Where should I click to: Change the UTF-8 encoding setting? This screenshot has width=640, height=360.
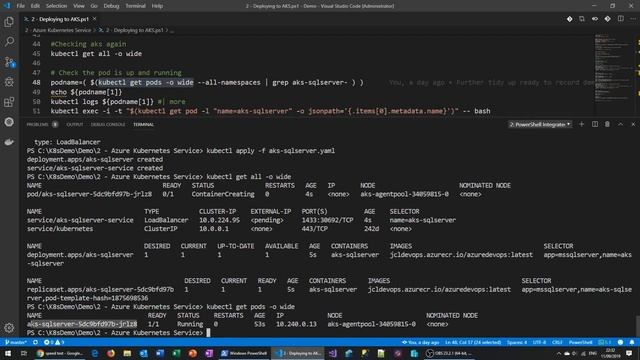point(539,342)
